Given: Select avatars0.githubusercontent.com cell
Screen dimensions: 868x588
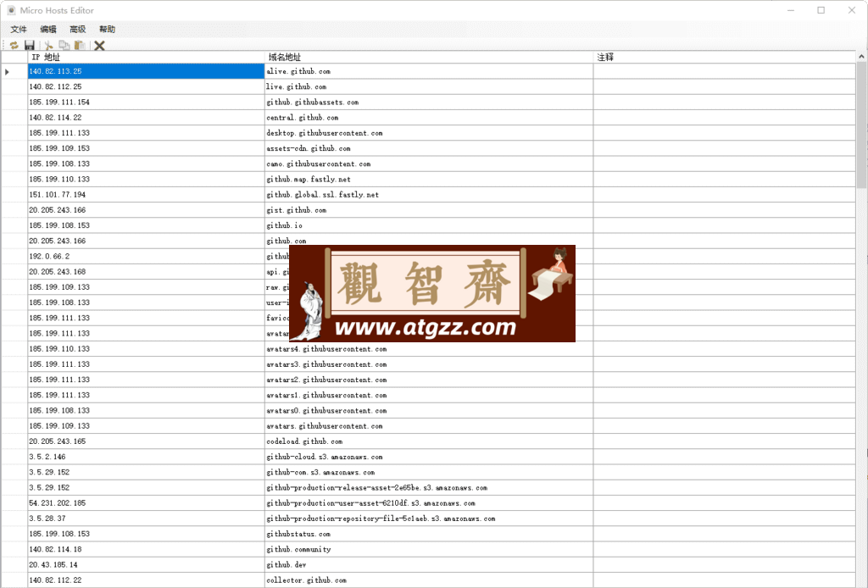Looking at the screenshot, I should point(429,411).
